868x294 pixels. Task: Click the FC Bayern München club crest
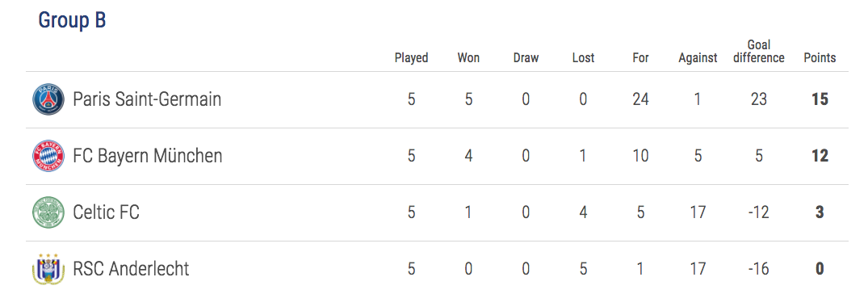[48, 156]
